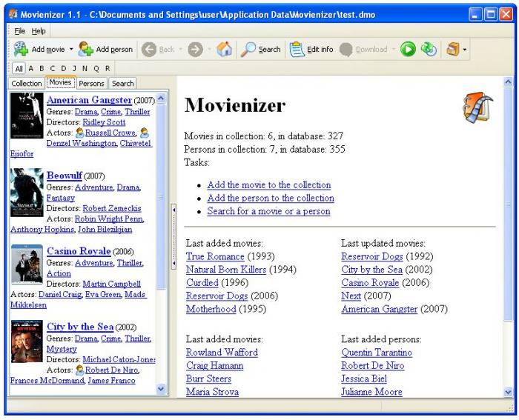Click the Back arrow icon
Image resolution: width=519 pixels, height=420 pixels.
(149, 50)
